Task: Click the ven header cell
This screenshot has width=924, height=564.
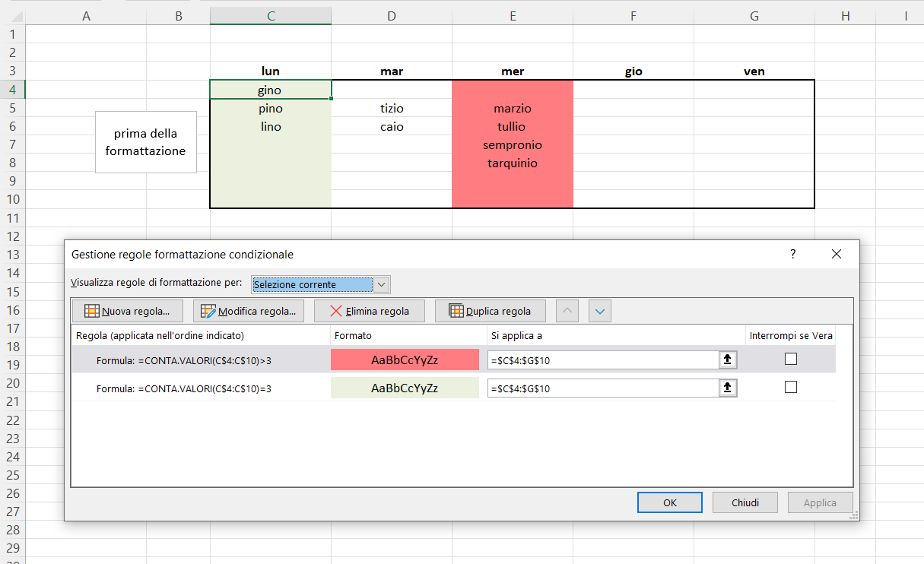Action: (754, 71)
